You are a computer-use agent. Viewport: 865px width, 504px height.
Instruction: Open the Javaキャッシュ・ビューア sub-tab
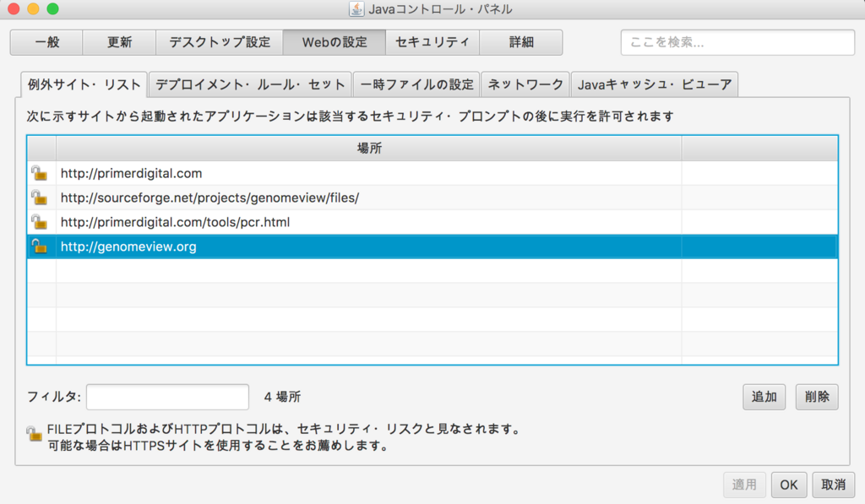point(655,84)
